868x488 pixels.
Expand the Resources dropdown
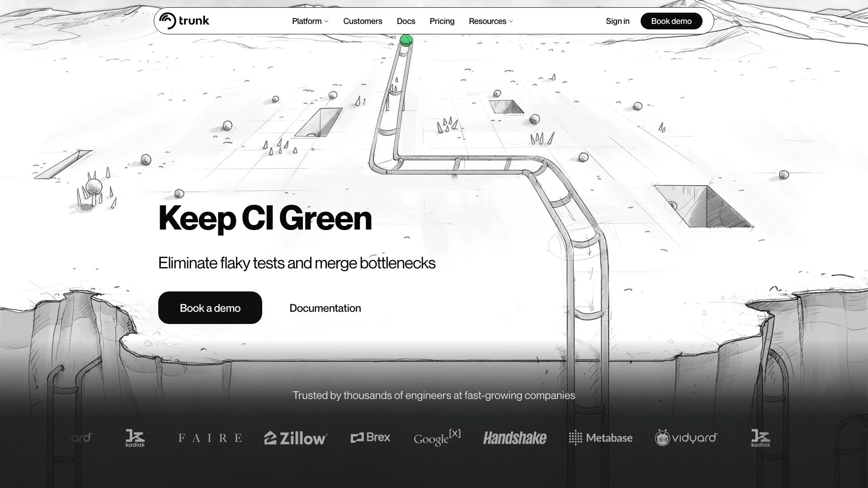pos(491,21)
